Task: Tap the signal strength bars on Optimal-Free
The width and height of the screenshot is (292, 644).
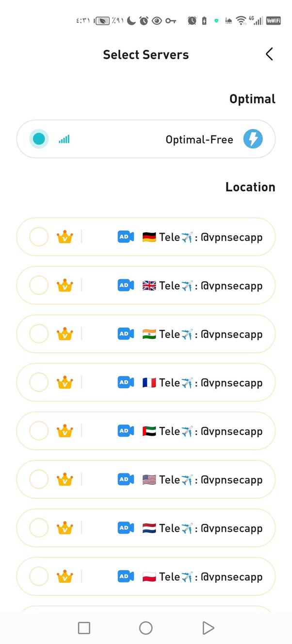Action: point(64,139)
